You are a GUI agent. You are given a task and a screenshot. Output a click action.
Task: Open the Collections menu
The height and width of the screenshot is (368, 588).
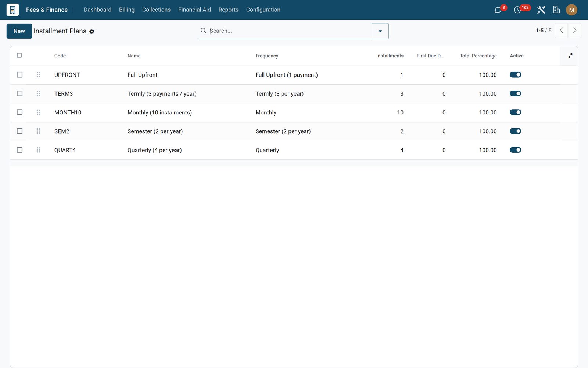pyautogui.click(x=156, y=10)
